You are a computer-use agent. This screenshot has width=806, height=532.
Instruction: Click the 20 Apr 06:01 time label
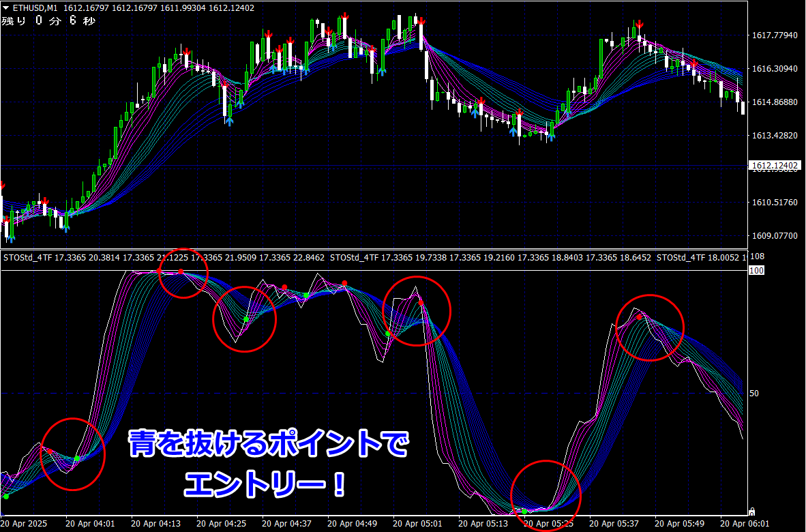[x=745, y=524]
